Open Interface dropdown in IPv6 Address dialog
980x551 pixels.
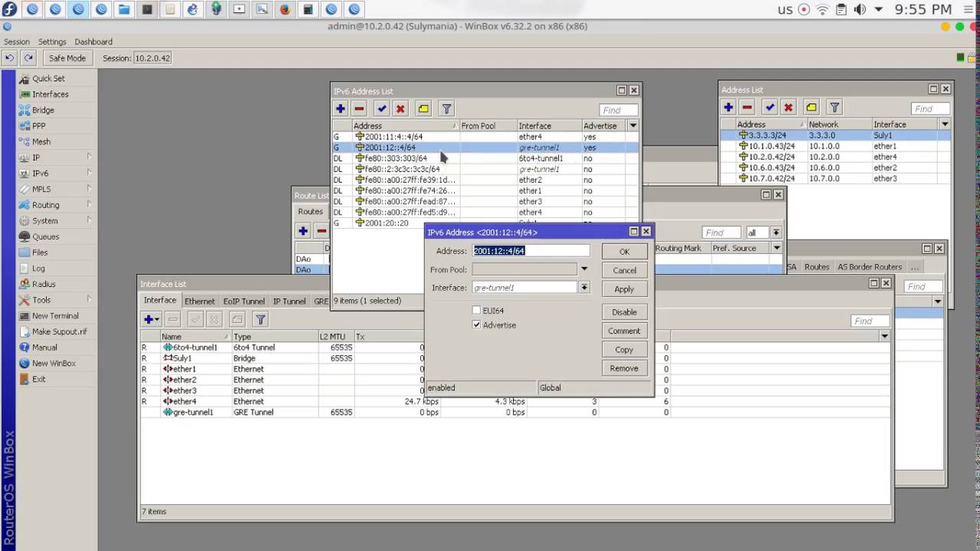point(584,288)
